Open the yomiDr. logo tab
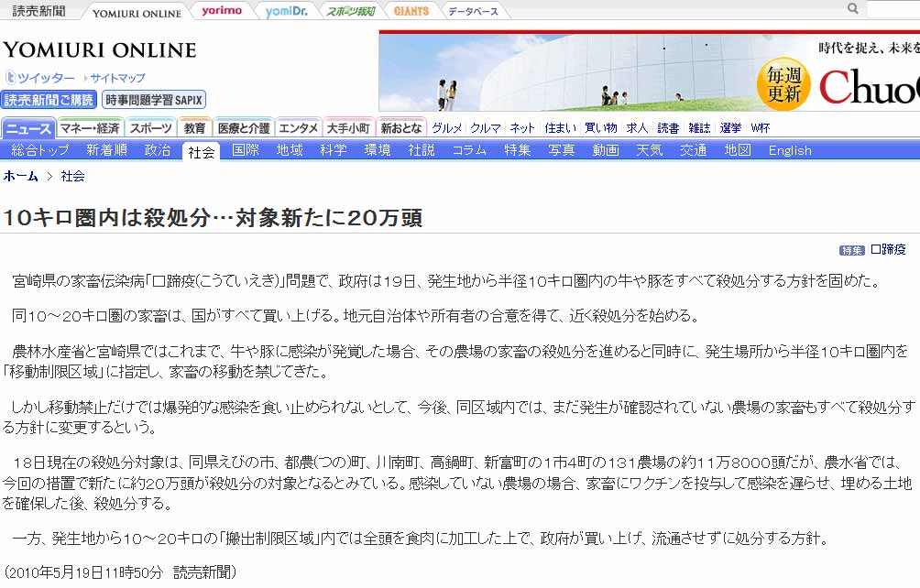920x588 pixels. pyautogui.click(x=286, y=11)
